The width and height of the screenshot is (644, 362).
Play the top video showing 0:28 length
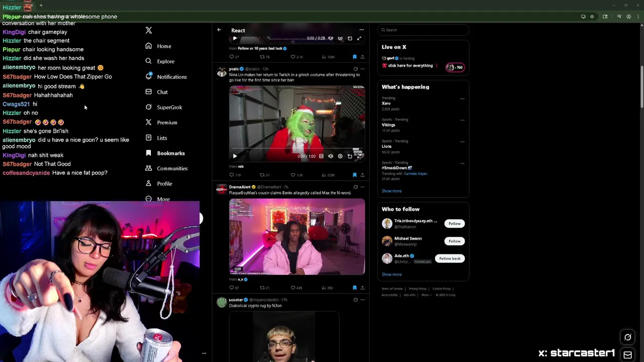click(x=234, y=38)
